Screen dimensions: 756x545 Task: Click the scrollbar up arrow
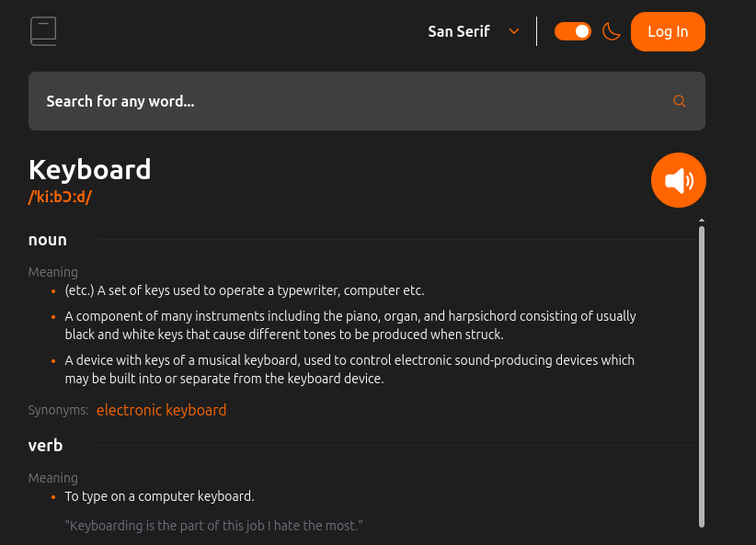click(x=702, y=221)
